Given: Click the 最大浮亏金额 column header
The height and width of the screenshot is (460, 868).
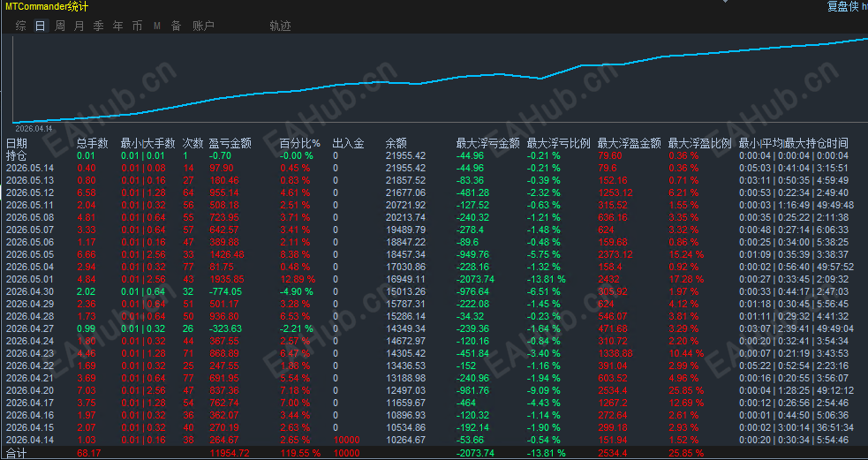Looking at the screenshot, I should (487, 143).
